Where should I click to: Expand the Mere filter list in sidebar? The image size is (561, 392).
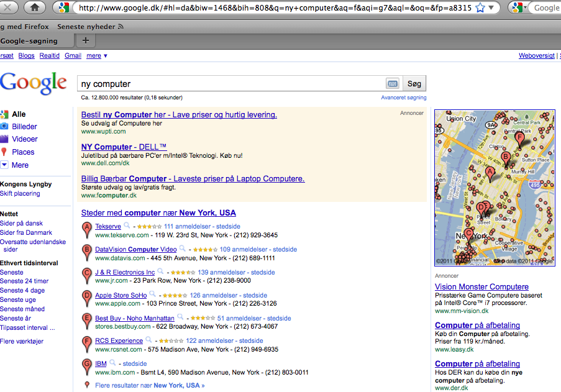[x=20, y=165]
